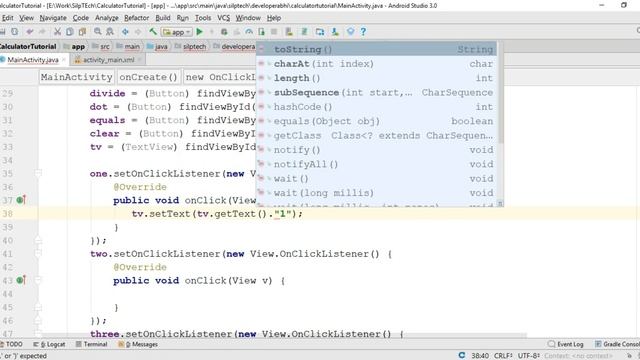640x360 pixels.
Task: Switch to activity_main.xml tab
Action: point(109,60)
